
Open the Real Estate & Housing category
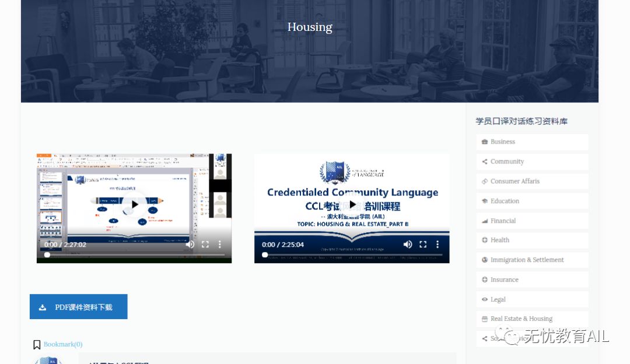pos(532,319)
